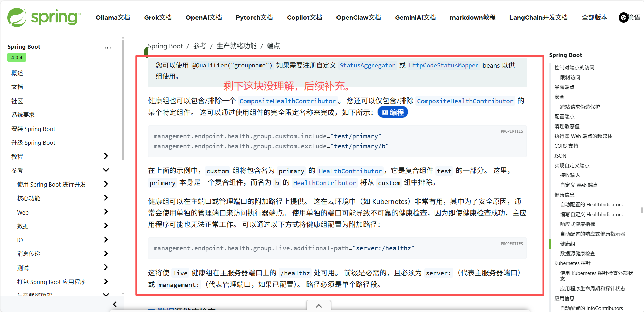Expand the 教程 section chevron

point(106,156)
